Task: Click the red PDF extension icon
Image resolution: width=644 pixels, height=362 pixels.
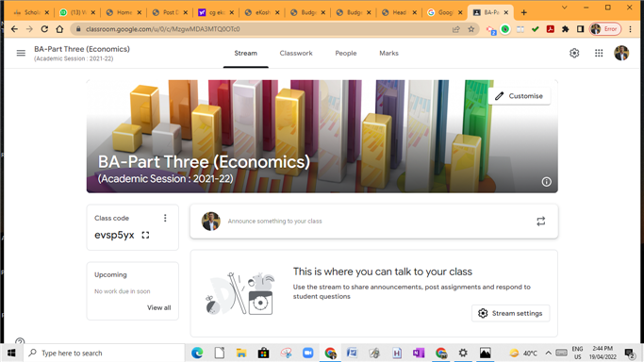Action: [551, 29]
